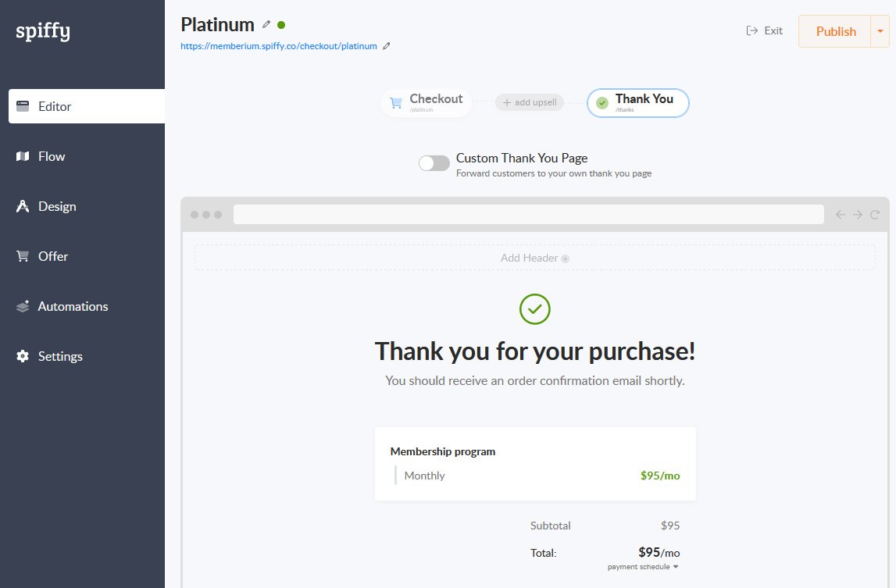Click the Add Header placeholder area
The width and height of the screenshot is (896, 588).
pos(535,258)
